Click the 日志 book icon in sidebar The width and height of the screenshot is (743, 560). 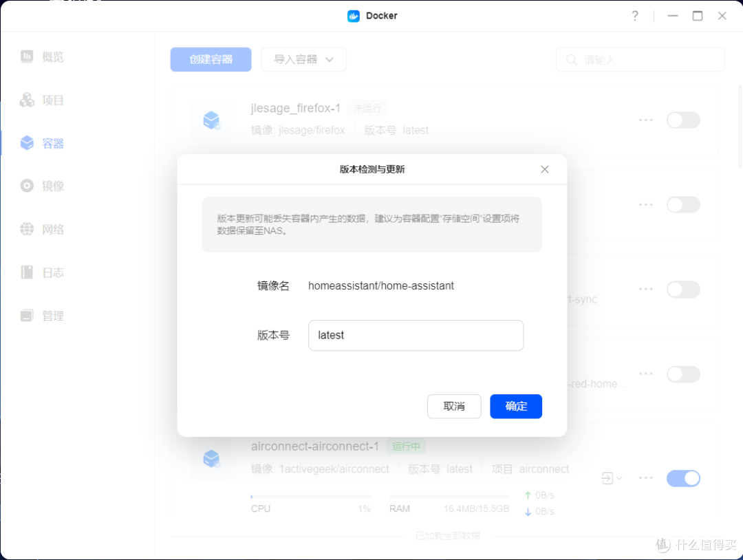pyautogui.click(x=27, y=272)
